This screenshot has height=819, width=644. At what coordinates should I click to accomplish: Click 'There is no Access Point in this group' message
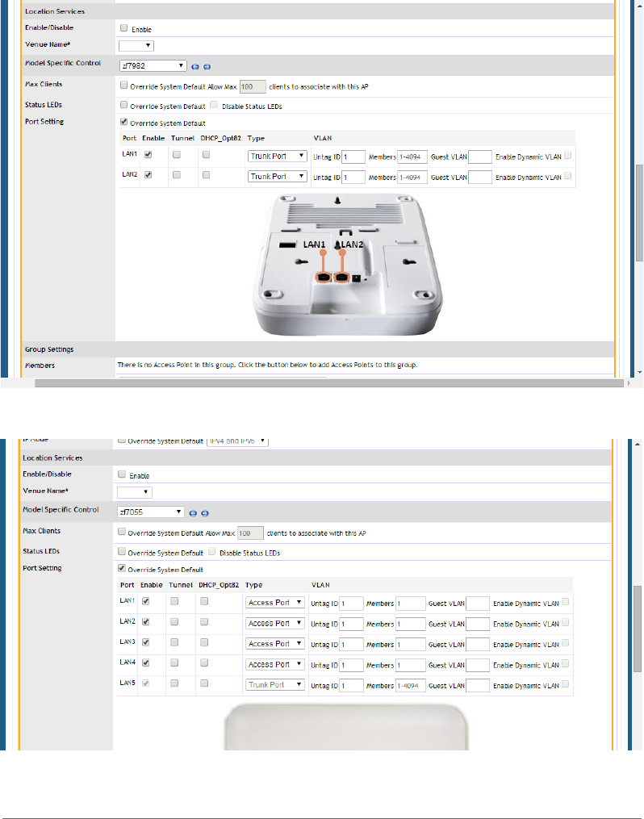tap(267, 365)
